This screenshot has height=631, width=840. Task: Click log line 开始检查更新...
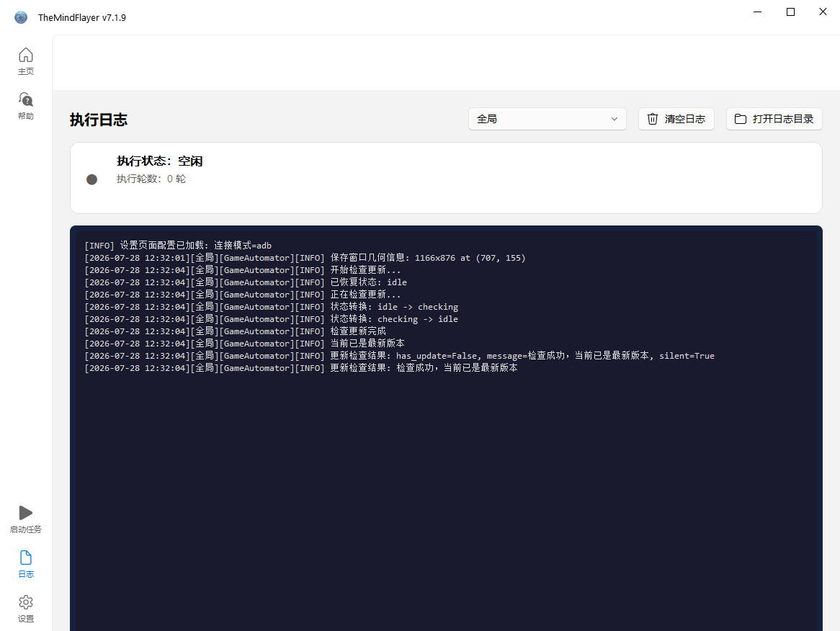[243, 270]
